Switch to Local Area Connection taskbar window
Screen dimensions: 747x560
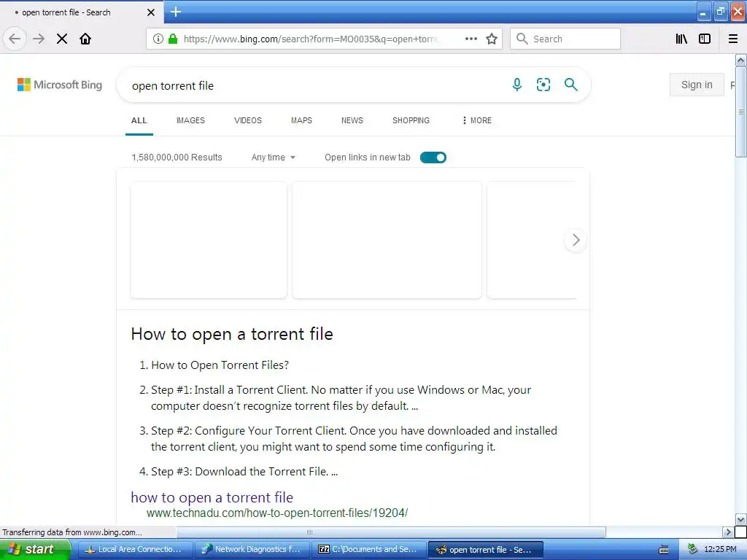point(135,549)
